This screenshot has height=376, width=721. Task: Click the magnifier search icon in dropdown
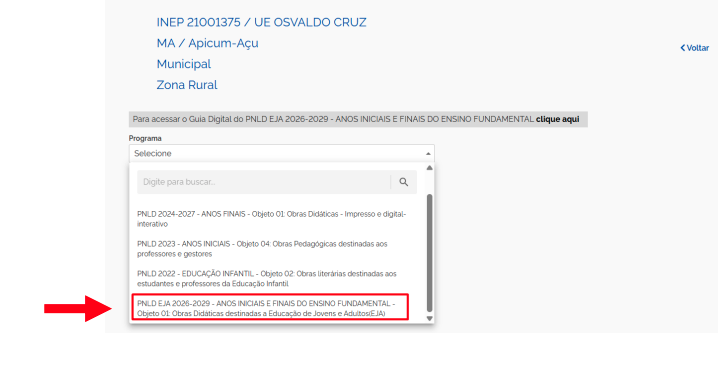click(403, 182)
